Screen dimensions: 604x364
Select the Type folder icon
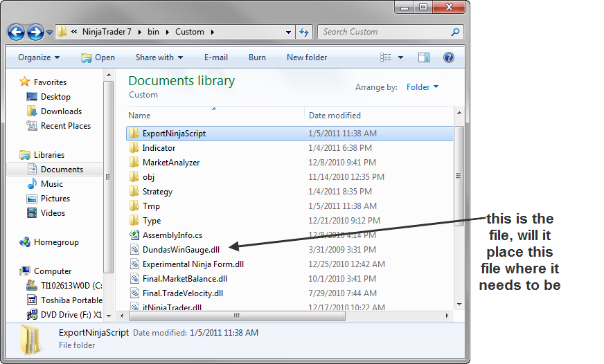(134, 221)
